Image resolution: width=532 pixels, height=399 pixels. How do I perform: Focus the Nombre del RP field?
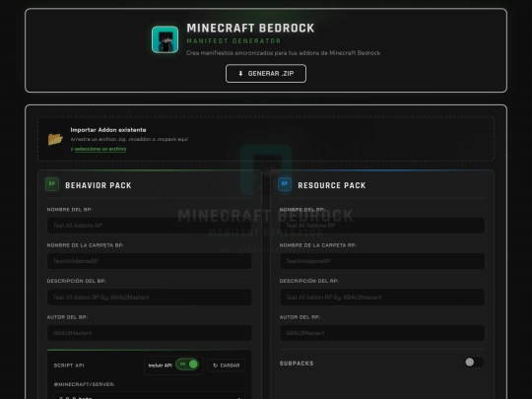382,226
